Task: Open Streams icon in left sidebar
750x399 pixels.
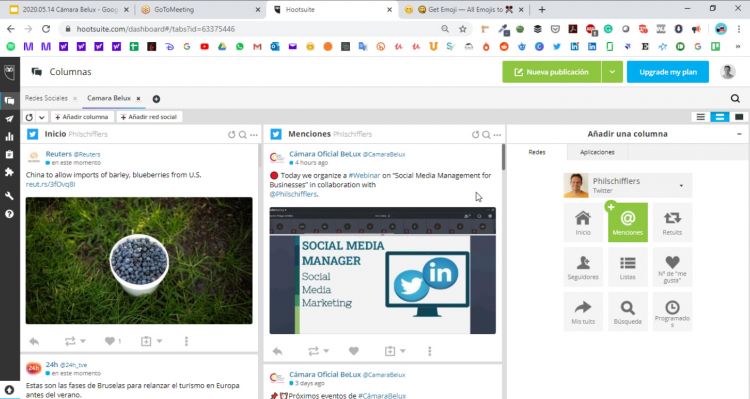Action: (x=9, y=100)
